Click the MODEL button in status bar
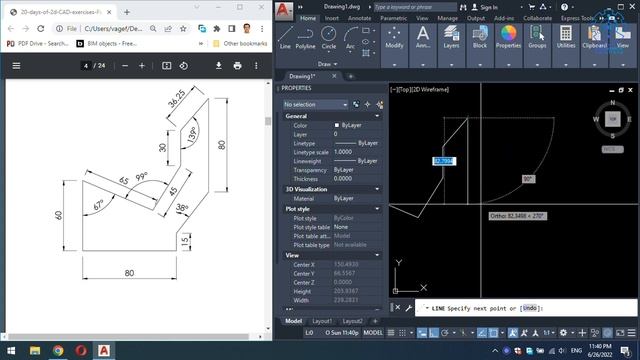Image resolution: width=640 pixels, height=360 pixels. tap(373, 333)
